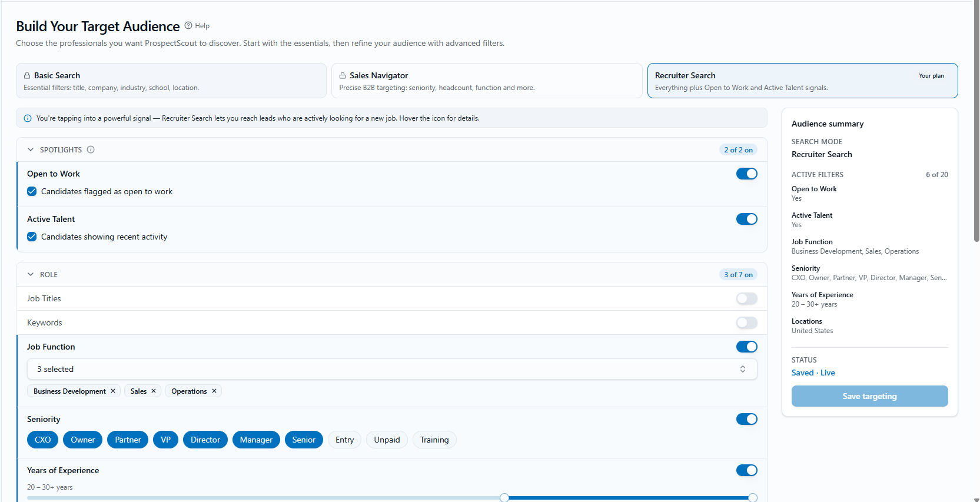Click the Sales Navigator lock icon
Image resolution: width=980 pixels, height=502 pixels.
point(343,75)
